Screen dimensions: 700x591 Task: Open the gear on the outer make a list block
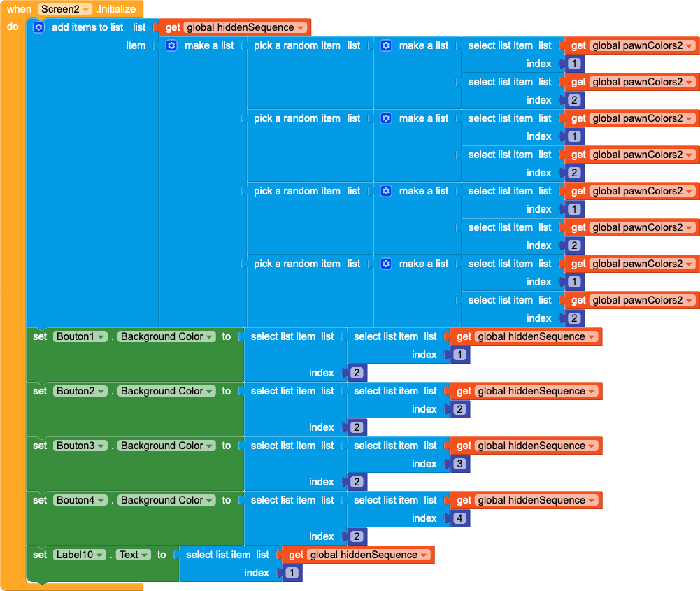click(171, 45)
